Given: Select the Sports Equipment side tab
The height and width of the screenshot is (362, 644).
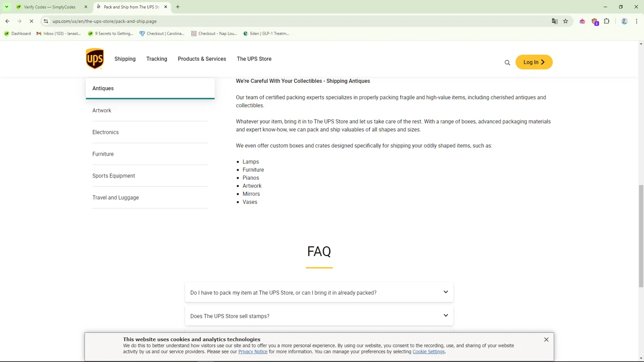Looking at the screenshot, I should click(x=150, y=176).
